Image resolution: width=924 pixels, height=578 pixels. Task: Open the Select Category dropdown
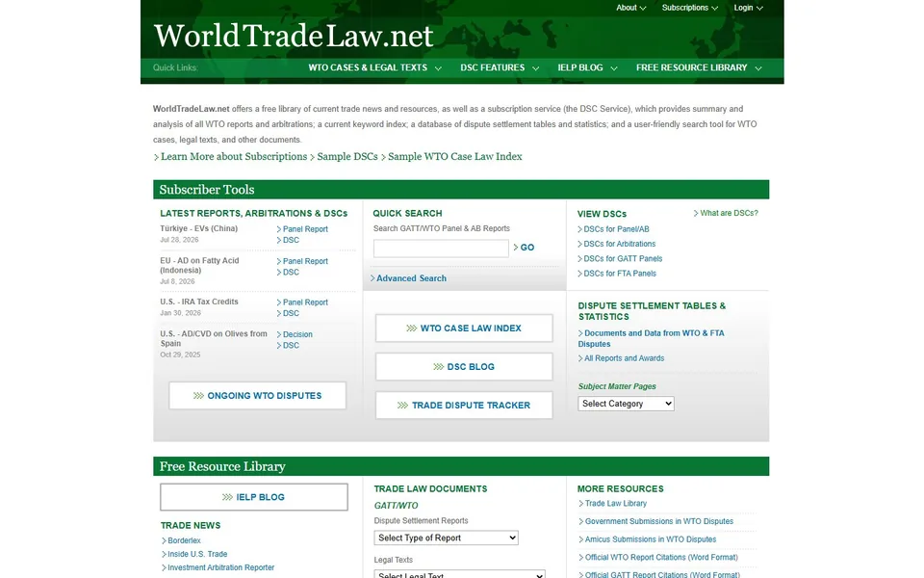(626, 404)
